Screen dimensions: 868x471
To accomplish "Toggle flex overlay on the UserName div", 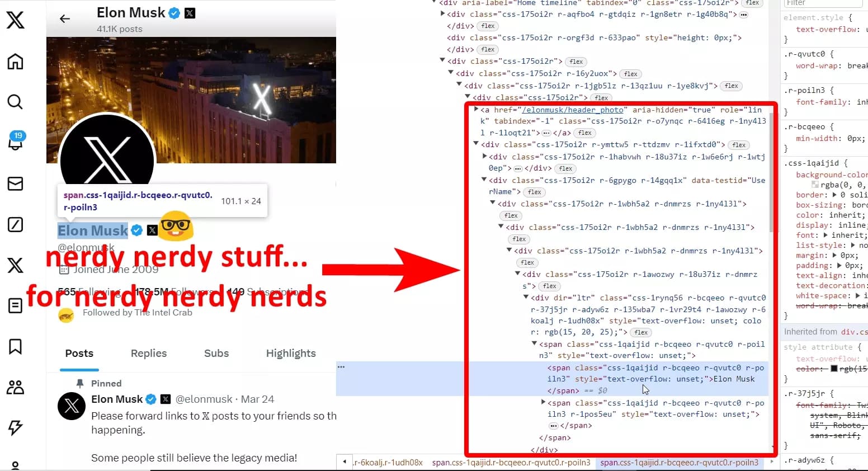I will (534, 192).
